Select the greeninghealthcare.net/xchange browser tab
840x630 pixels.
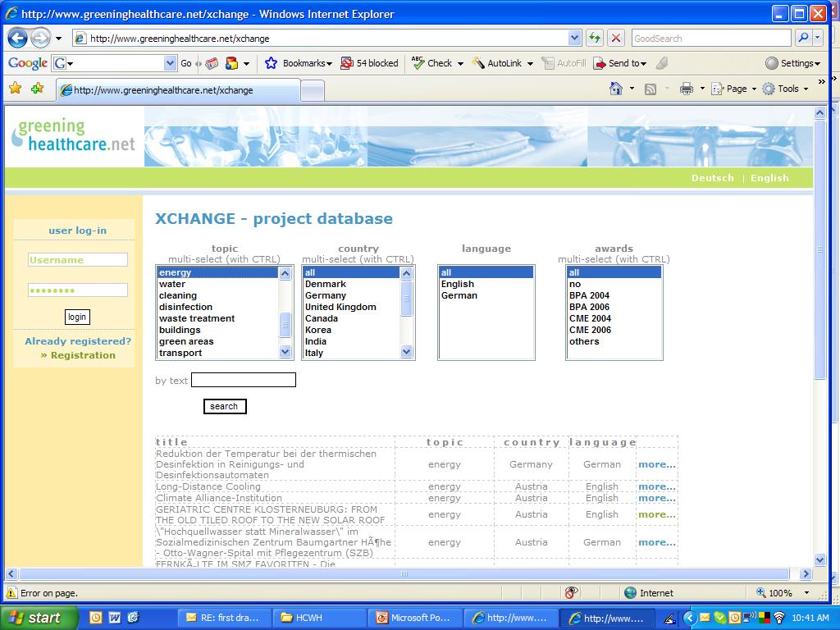click(x=178, y=90)
